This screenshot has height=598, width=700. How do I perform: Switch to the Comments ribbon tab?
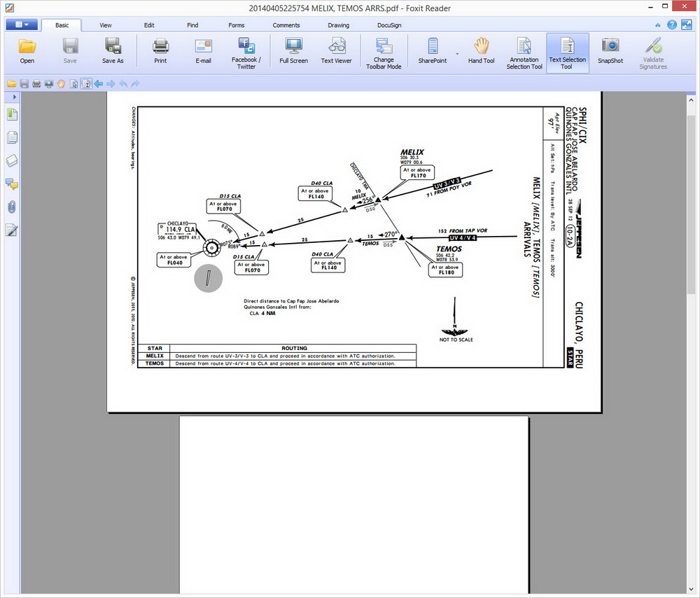pyautogui.click(x=286, y=25)
